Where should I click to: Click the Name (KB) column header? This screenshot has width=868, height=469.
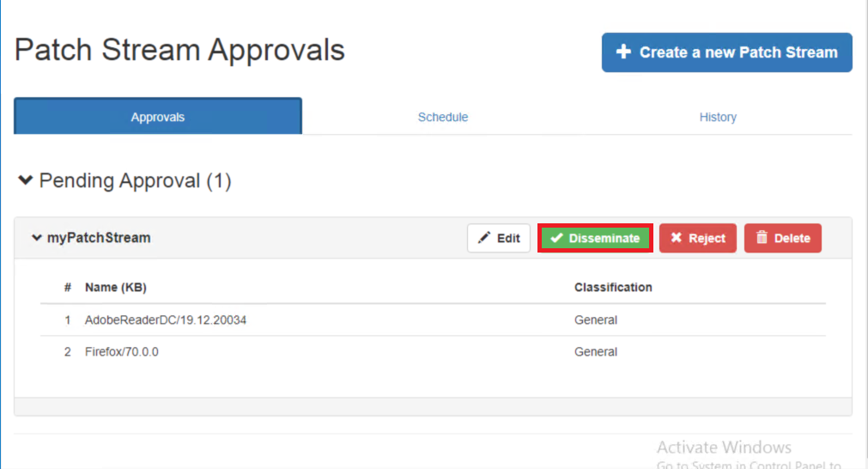pos(116,287)
